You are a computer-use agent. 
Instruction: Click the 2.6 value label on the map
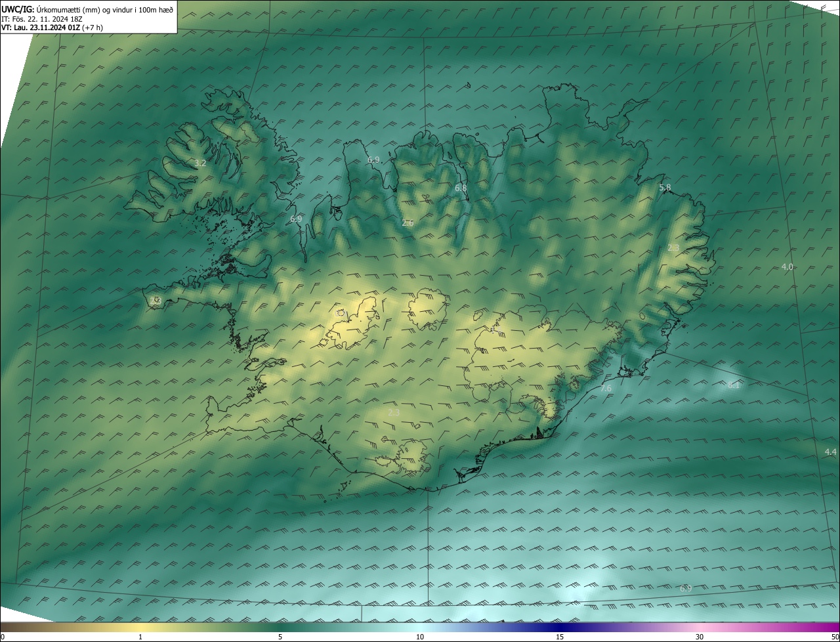tap(408, 223)
